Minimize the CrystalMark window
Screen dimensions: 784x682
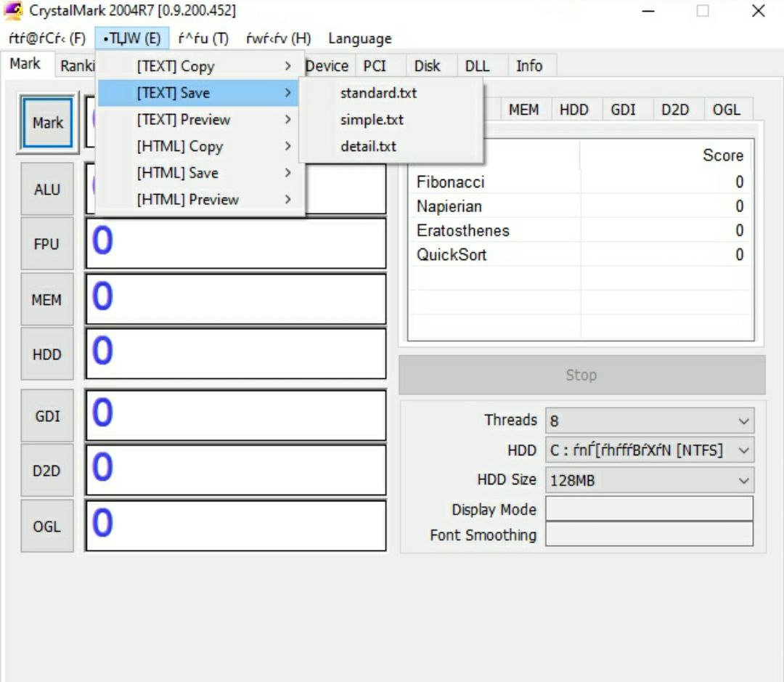648,10
